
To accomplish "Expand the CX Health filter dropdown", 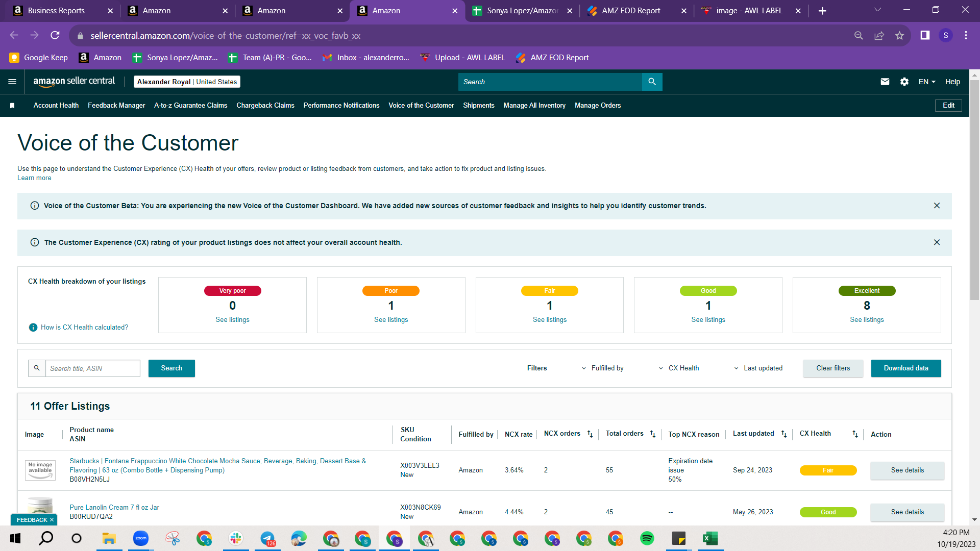I will pyautogui.click(x=679, y=368).
